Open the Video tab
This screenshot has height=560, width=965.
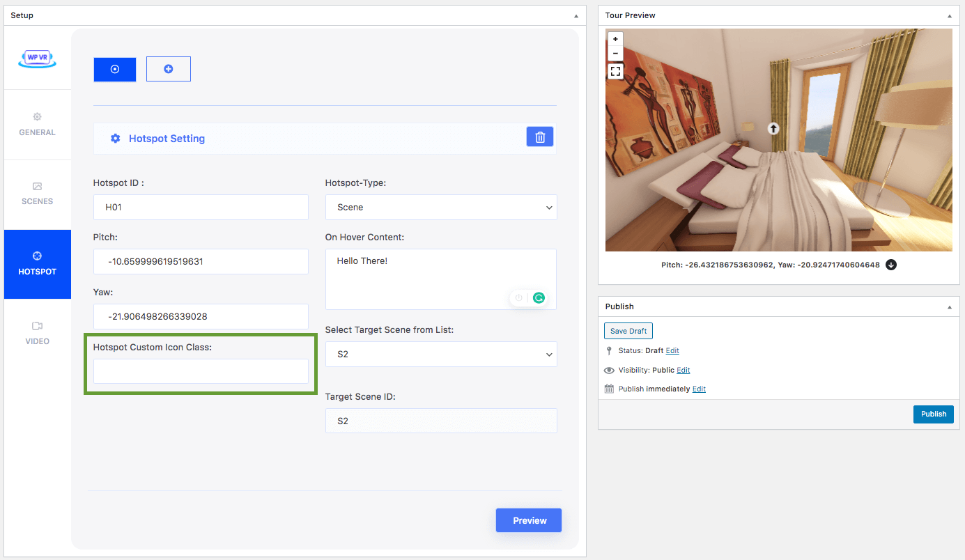point(37,333)
